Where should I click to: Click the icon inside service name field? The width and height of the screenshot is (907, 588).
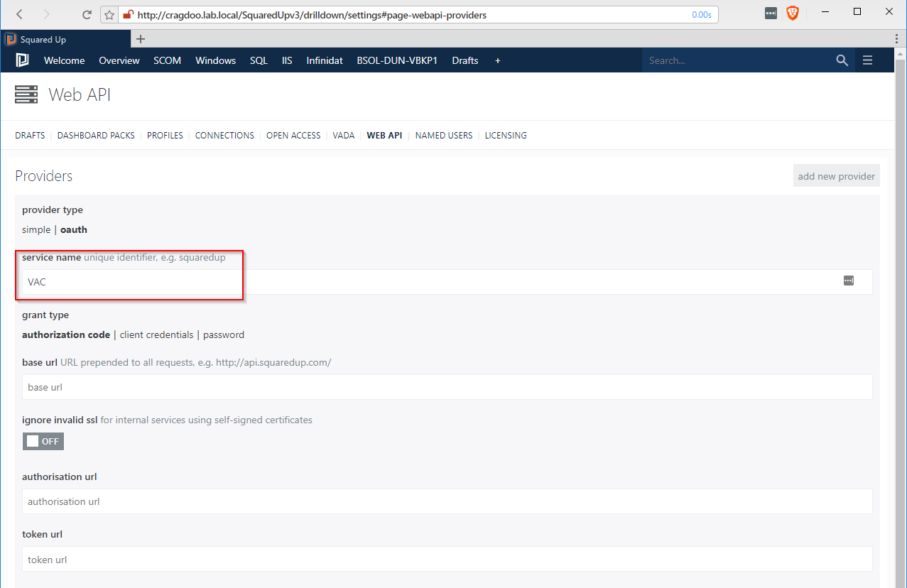pos(849,281)
